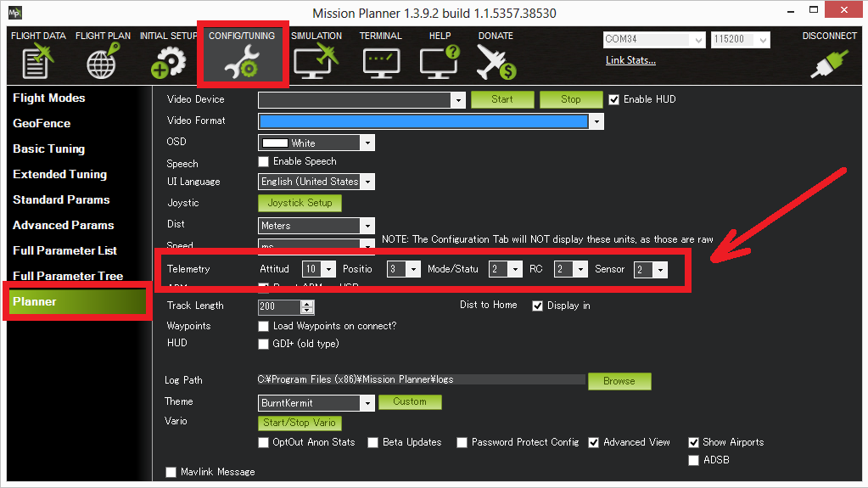Image resolution: width=868 pixels, height=488 pixels.
Task: Click the Donate airplane icon
Action: click(496, 61)
